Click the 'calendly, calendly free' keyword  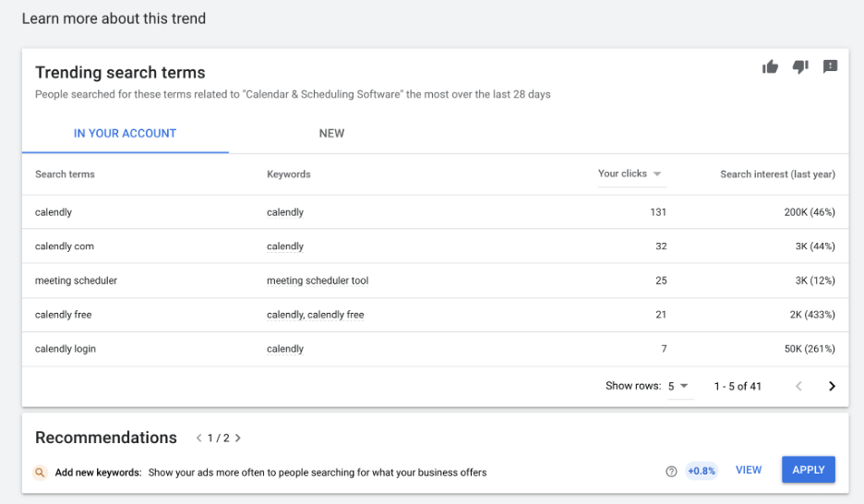[x=315, y=315]
